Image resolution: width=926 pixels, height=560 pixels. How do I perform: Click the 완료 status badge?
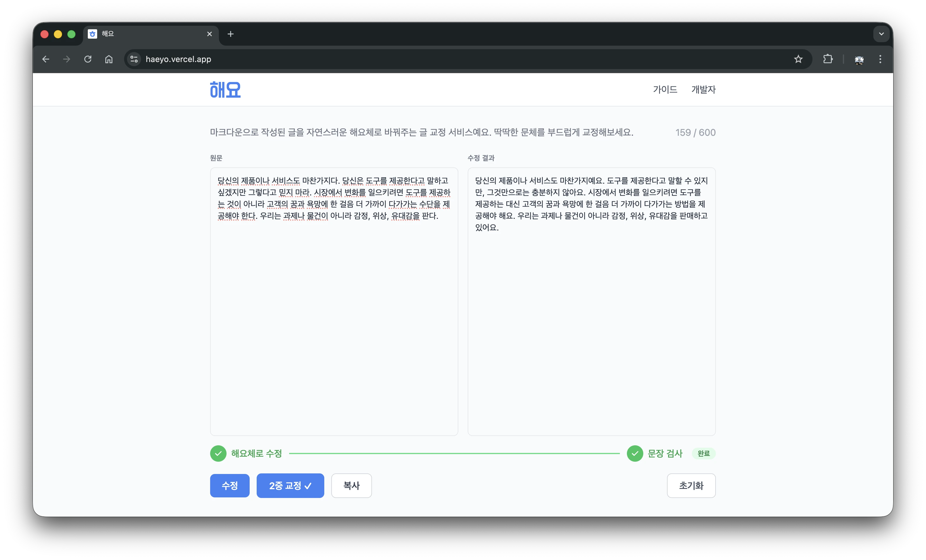click(x=704, y=453)
